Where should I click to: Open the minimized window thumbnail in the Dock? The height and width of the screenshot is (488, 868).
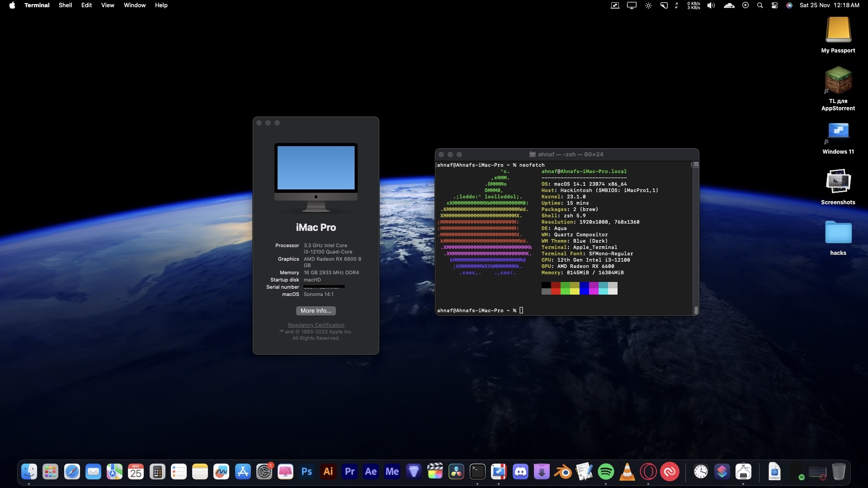(x=817, y=473)
